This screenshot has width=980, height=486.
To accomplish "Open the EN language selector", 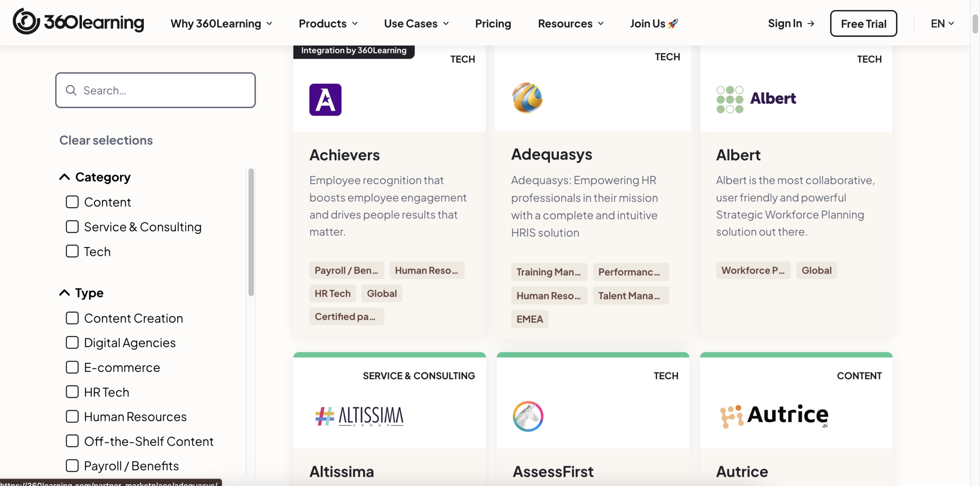I will coord(942,23).
